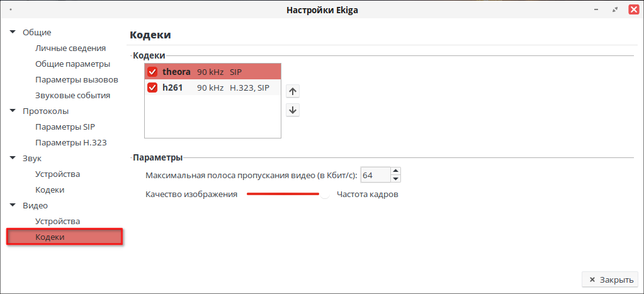The width and height of the screenshot is (644, 294).
Task: Click the Видео category label
Action: point(35,206)
